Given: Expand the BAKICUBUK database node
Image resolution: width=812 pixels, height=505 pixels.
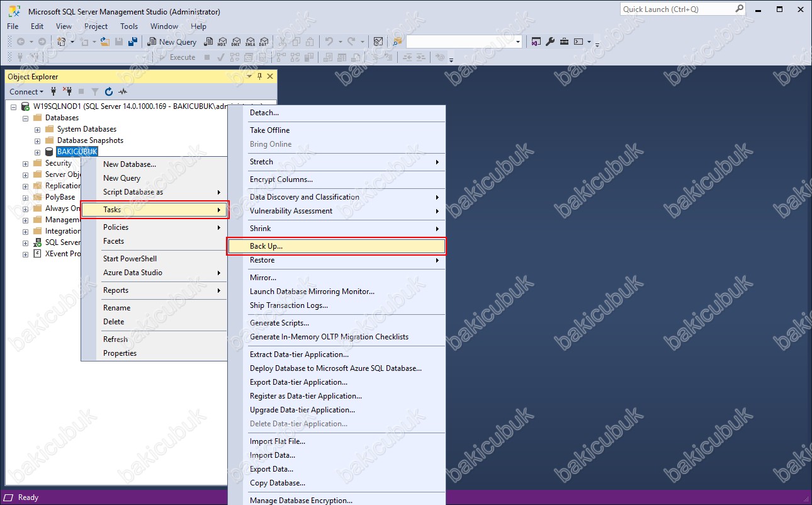Looking at the screenshot, I should [x=37, y=152].
